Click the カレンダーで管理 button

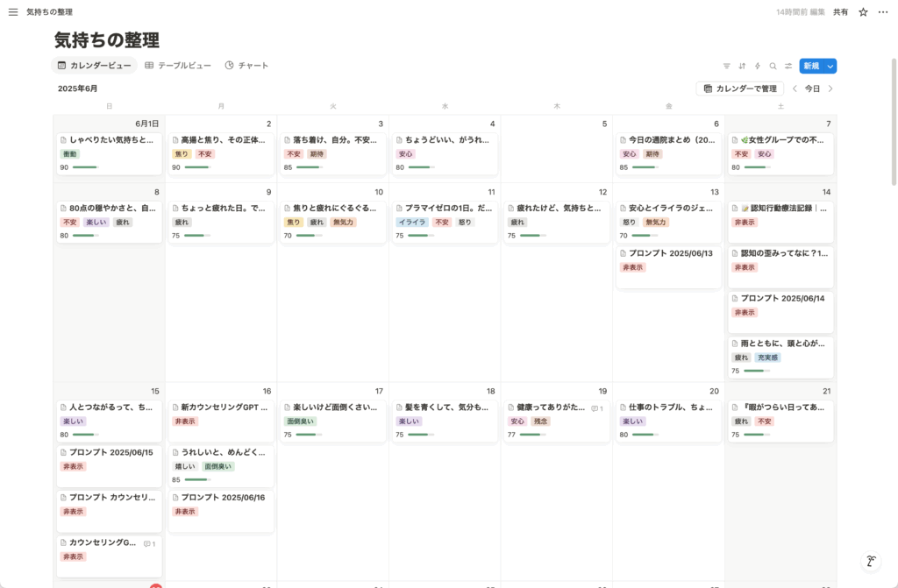pyautogui.click(x=740, y=89)
